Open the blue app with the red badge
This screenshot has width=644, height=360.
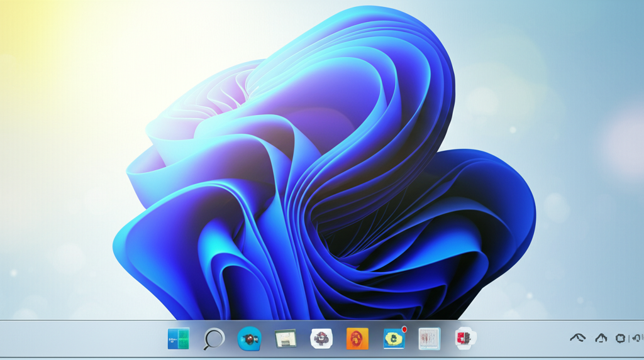(394, 339)
